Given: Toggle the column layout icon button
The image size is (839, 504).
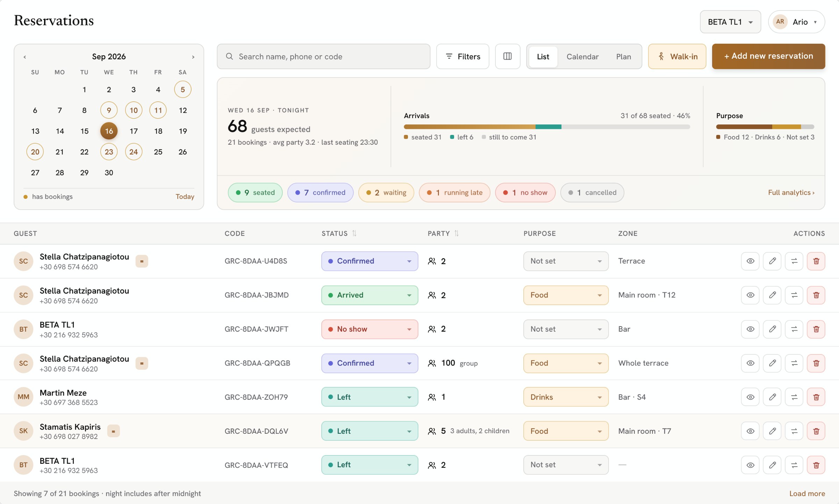Looking at the screenshot, I should tap(507, 56).
